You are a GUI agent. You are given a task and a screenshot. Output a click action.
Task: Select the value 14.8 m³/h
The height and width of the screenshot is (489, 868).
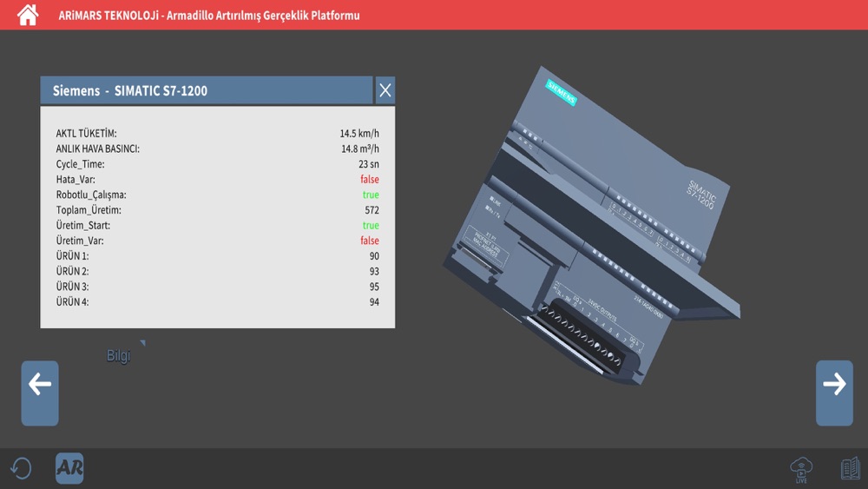[360, 149]
